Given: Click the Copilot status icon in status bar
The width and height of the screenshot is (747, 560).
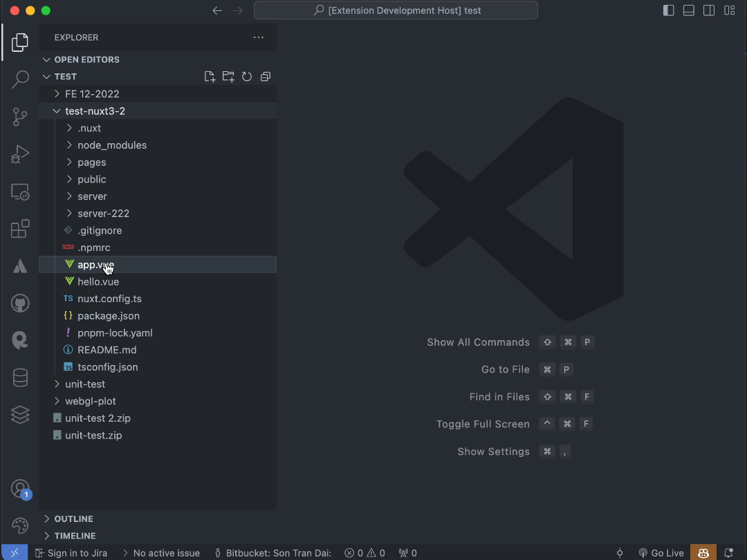Looking at the screenshot, I should click(703, 553).
